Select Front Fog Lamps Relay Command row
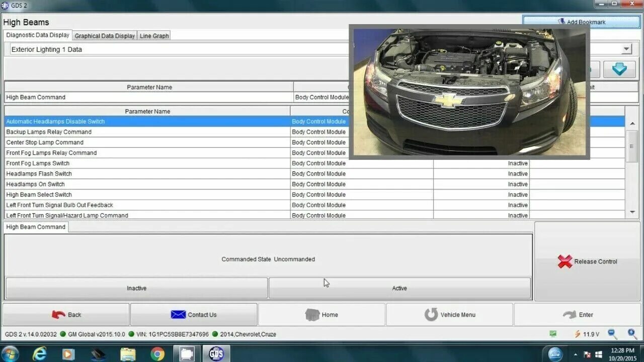 (314, 153)
